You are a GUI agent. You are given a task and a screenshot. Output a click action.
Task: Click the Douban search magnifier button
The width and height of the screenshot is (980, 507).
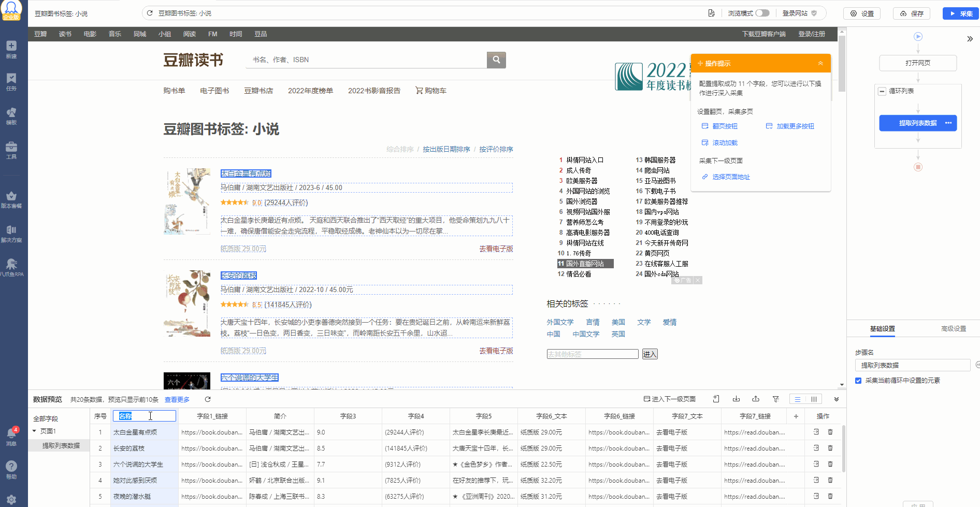(496, 60)
